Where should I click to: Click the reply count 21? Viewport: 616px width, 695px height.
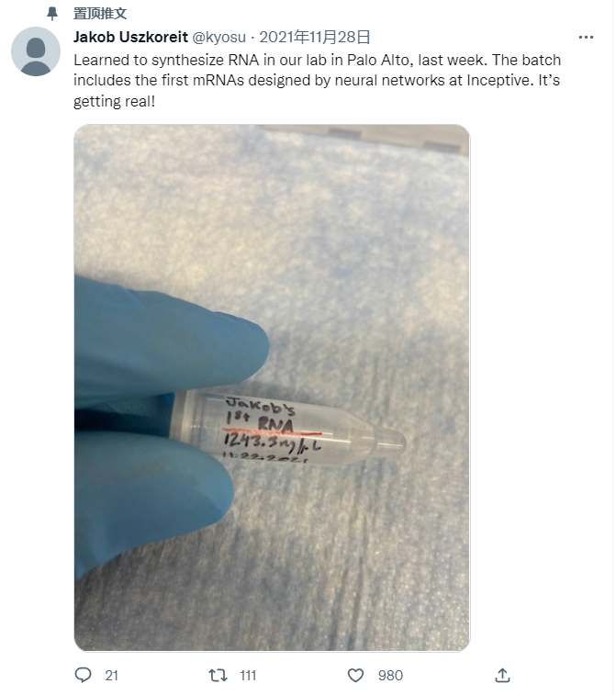[111, 676]
